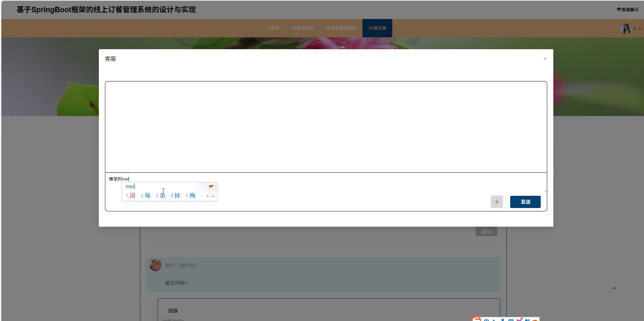Focus the chat message input box
Screen dimensions: 644x321
pos(326,183)
